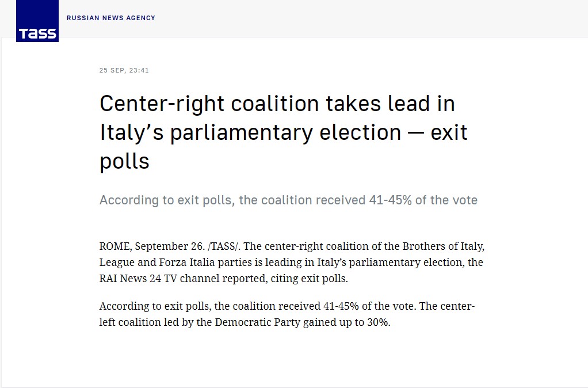588x388 pixels.
Task: Click the word League in body text
Action: pyautogui.click(x=117, y=263)
